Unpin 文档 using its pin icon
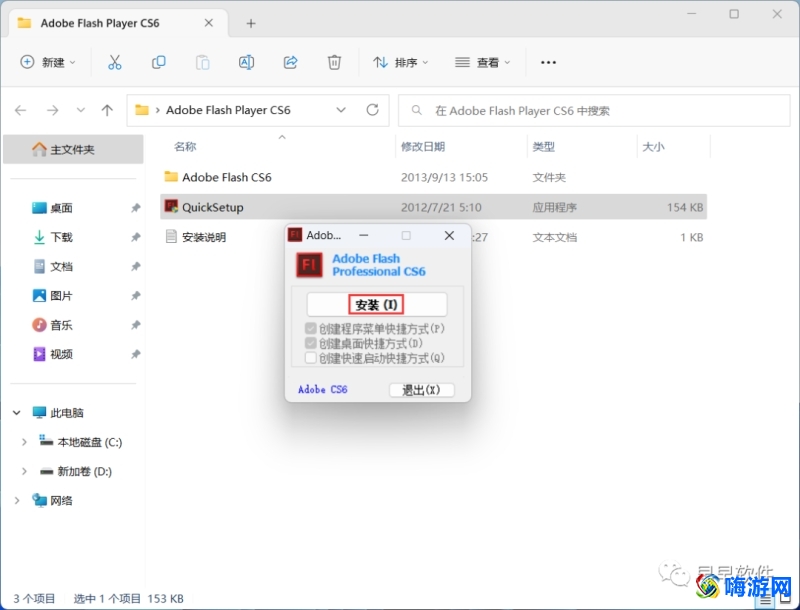 point(135,266)
